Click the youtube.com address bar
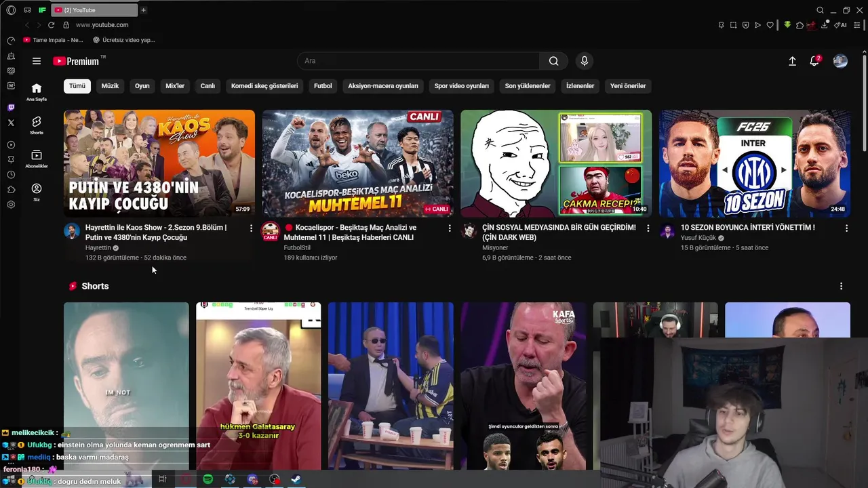 pyautogui.click(x=102, y=25)
